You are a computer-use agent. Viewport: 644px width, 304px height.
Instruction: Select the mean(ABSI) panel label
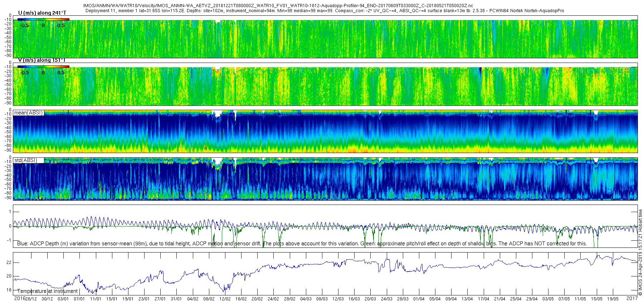pyautogui.click(x=28, y=113)
